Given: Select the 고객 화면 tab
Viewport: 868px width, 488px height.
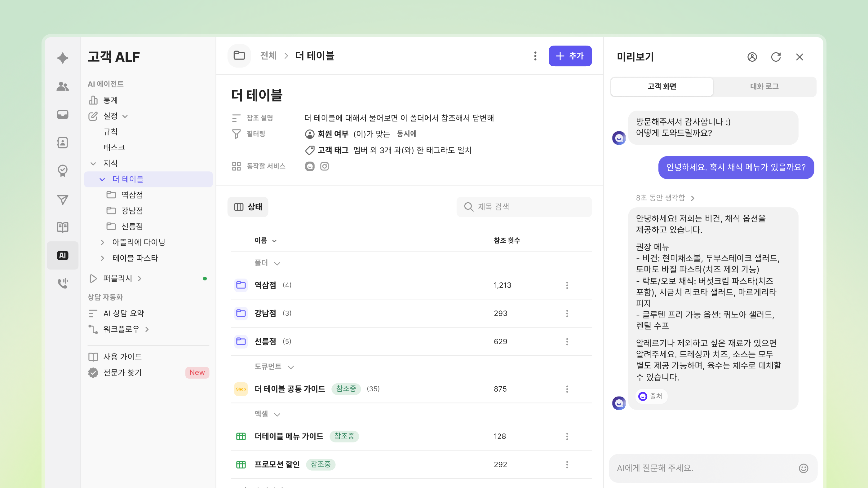Looking at the screenshot, I should click(662, 86).
